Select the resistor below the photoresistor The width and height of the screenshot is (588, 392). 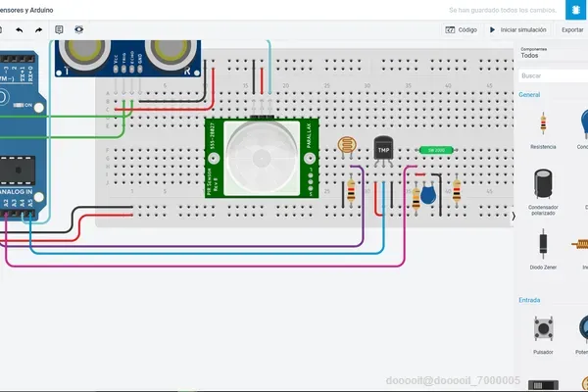(x=351, y=192)
